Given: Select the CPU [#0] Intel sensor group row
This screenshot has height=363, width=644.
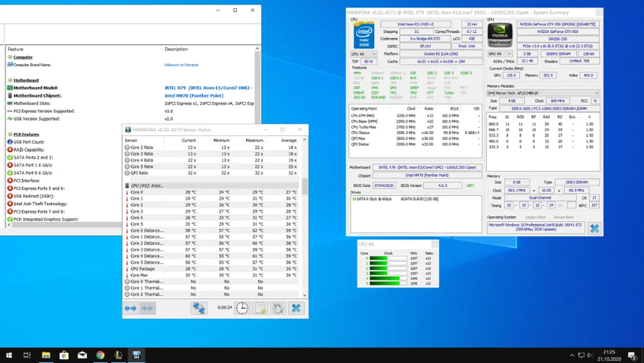Looking at the screenshot, I should point(148,186).
